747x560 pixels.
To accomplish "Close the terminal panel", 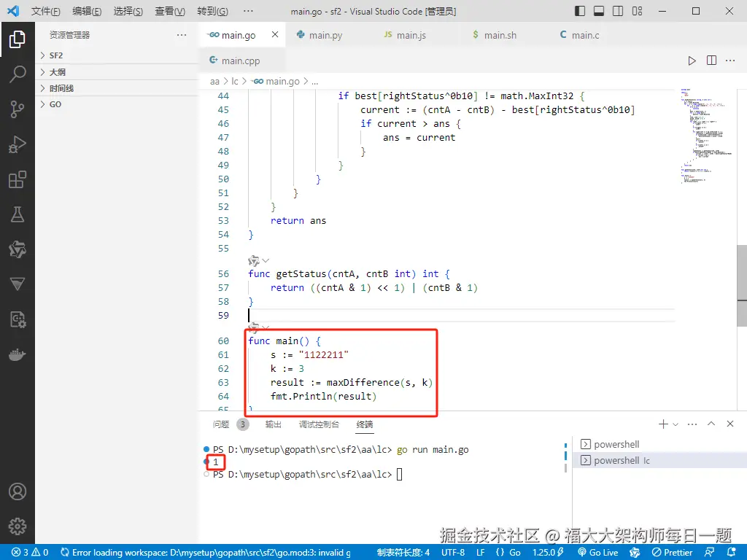I will pos(730,424).
